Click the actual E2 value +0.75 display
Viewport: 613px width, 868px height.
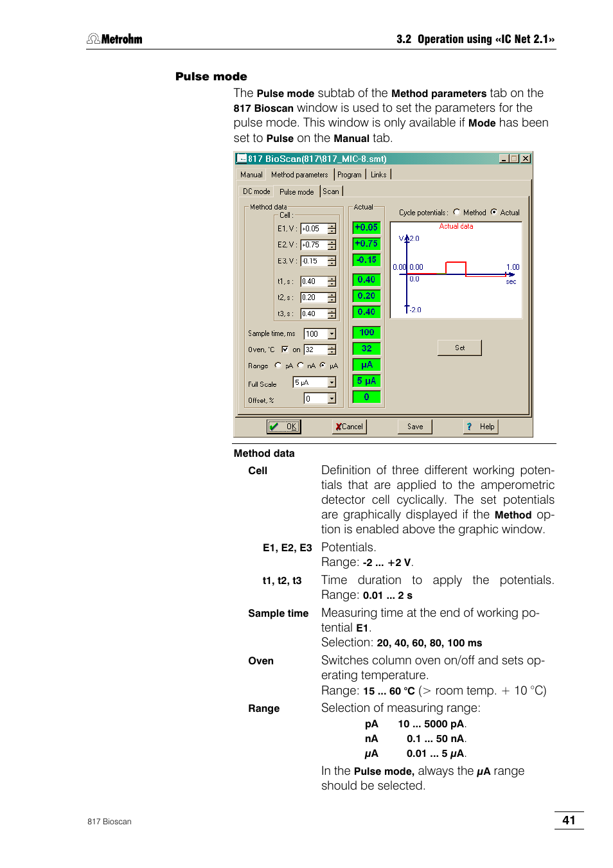(366, 244)
